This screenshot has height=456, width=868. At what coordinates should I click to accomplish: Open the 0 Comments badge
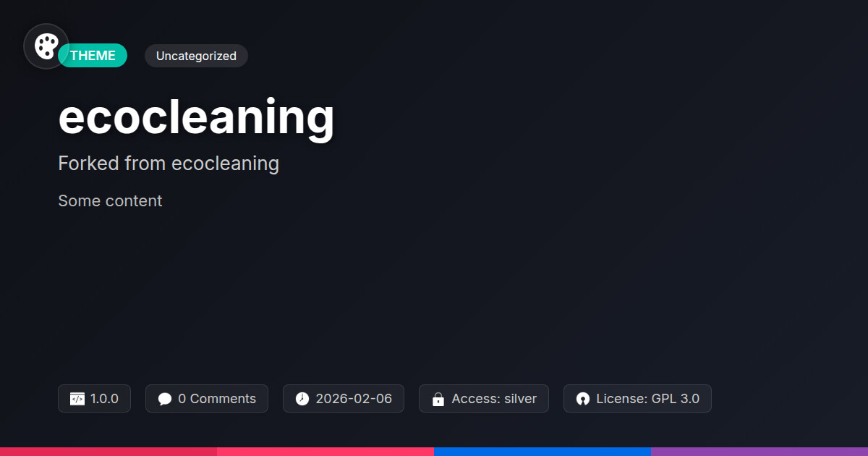[207, 399]
